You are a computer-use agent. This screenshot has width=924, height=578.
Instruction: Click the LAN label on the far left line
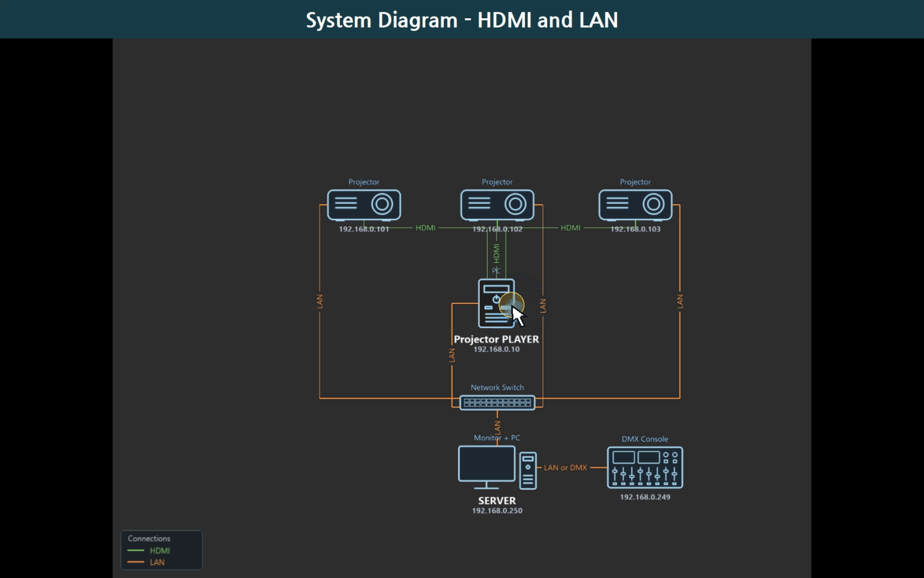[x=319, y=302]
